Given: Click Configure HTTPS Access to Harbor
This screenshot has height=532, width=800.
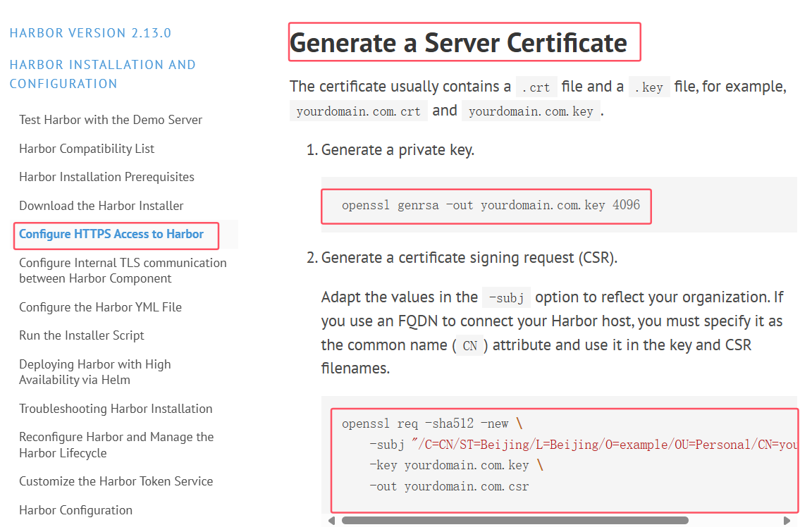Looking at the screenshot, I should tap(111, 234).
